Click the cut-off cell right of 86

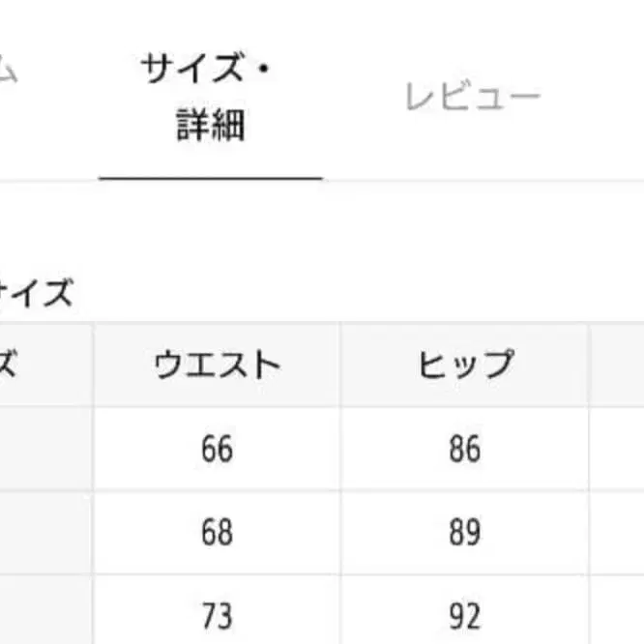pos(619,449)
